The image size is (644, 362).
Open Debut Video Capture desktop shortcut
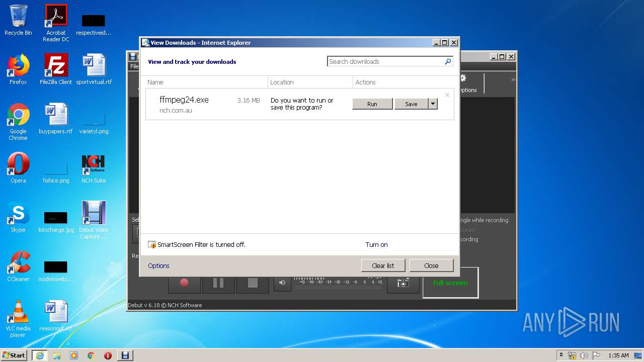point(94,220)
